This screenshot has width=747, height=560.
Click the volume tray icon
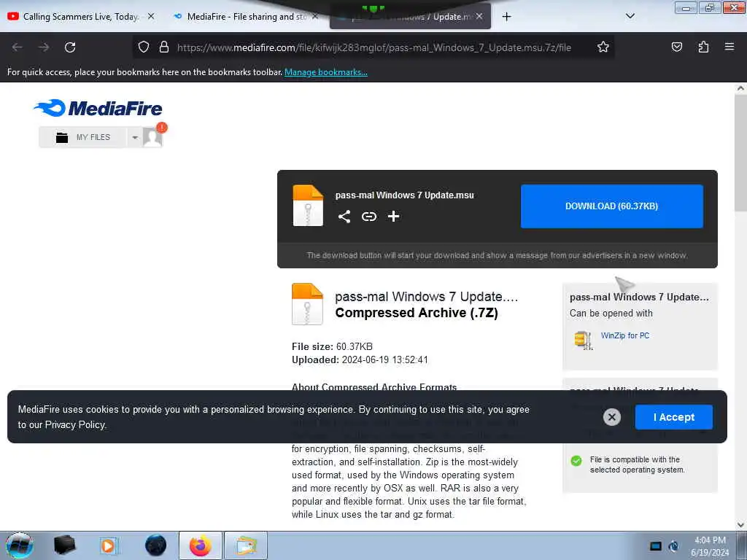673,546
